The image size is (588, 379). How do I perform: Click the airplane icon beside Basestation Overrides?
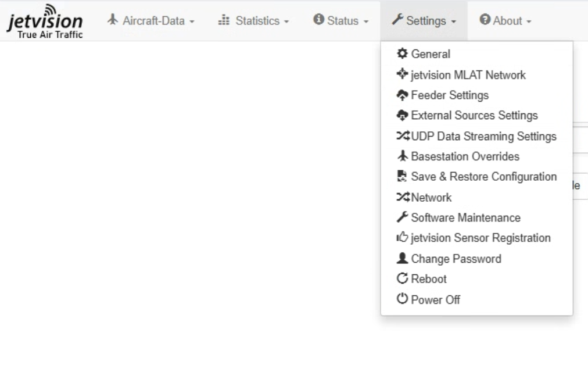[401, 157]
